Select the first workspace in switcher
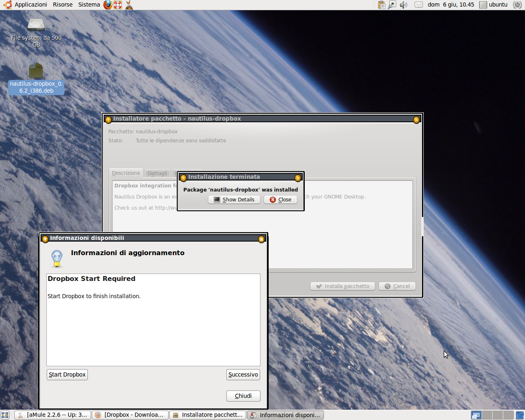The image size is (525, 420). tap(476, 415)
